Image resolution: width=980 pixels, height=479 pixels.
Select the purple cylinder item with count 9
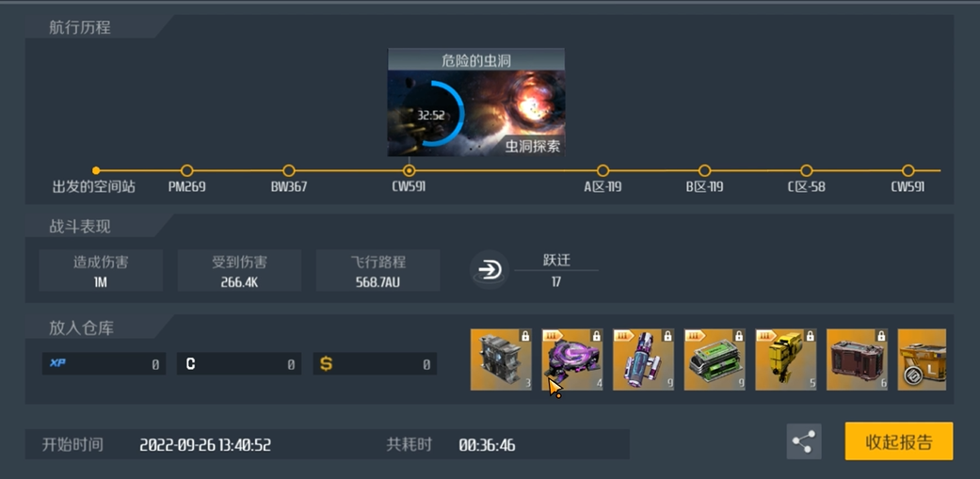pyautogui.click(x=643, y=359)
